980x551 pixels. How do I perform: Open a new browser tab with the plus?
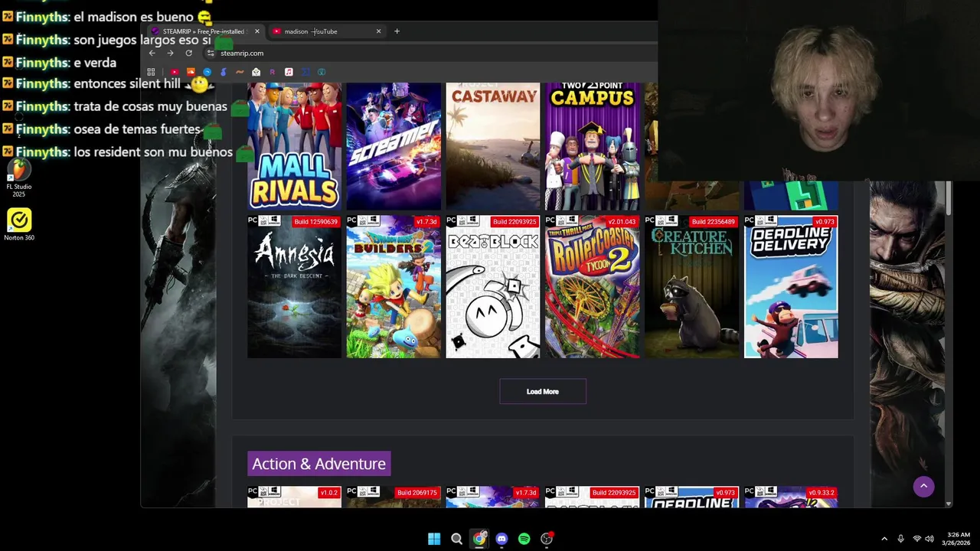point(397,31)
